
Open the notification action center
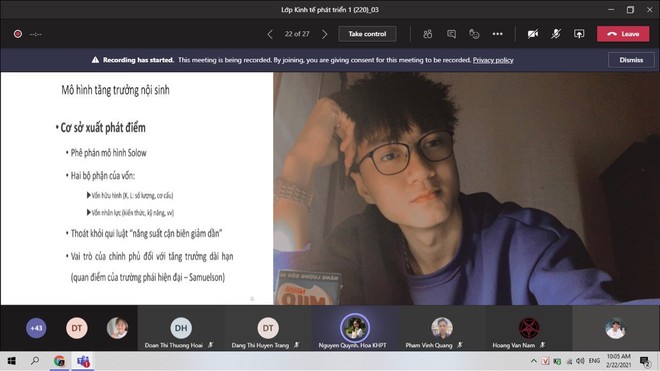click(x=644, y=361)
